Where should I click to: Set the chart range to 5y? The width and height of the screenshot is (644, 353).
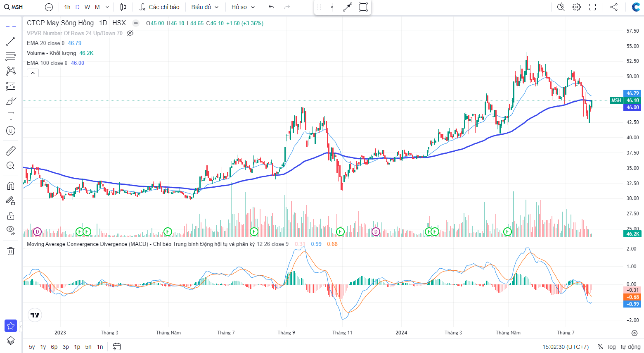point(32,347)
